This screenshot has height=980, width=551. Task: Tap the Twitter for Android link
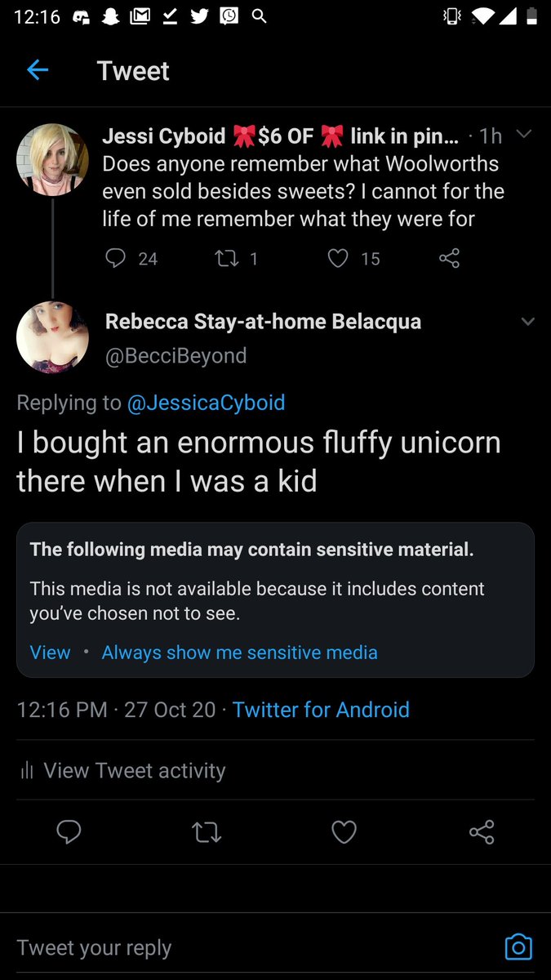[321, 710]
